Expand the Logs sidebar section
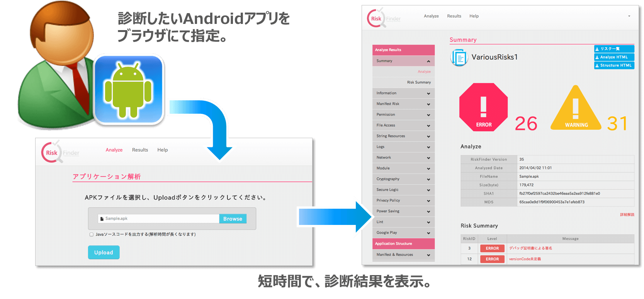 coord(403,147)
